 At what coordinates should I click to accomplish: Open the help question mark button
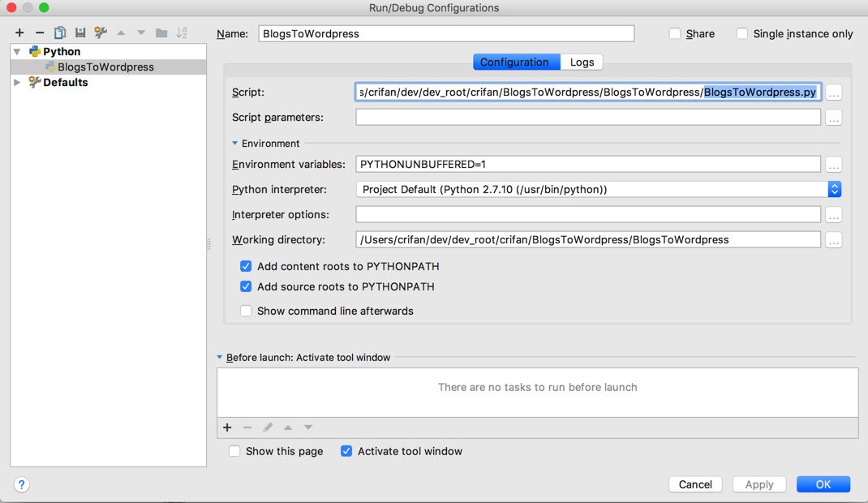(x=22, y=484)
